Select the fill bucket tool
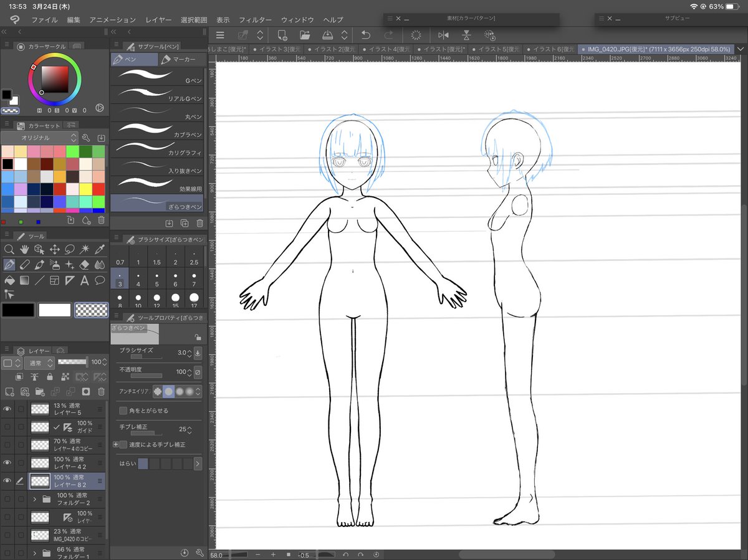This screenshot has width=748, height=560. (9, 280)
